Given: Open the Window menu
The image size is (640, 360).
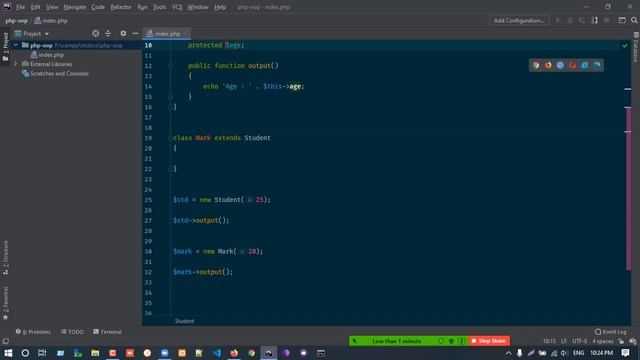Looking at the screenshot, I should pos(198,7).
